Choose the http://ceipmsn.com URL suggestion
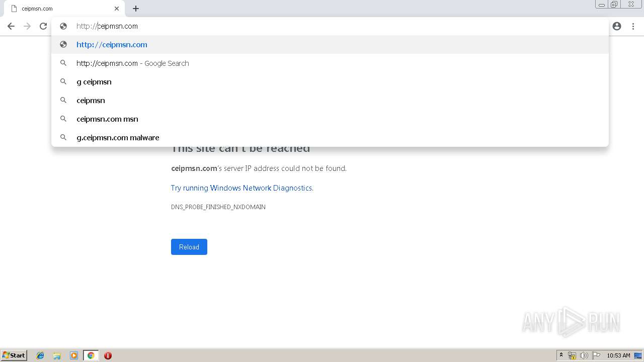This screenshot has width=644, height=362. pos(330,44)
